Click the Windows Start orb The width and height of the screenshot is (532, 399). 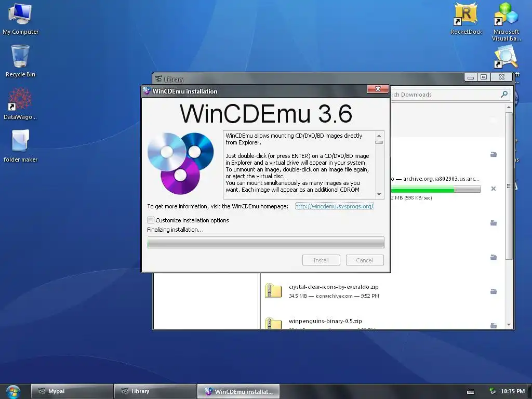point(13,392)
